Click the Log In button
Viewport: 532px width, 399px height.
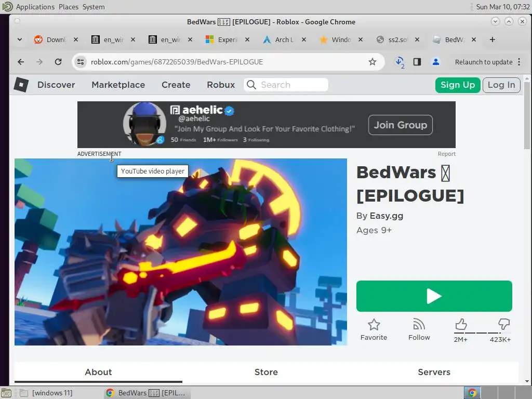(501, 85)
